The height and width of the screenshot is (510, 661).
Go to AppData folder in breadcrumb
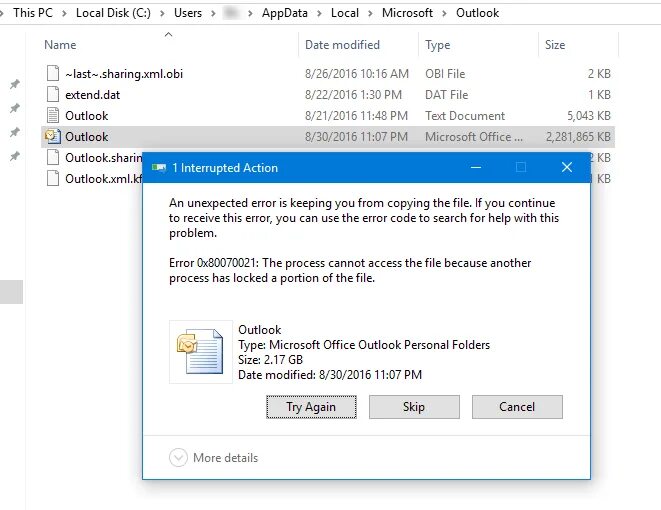click(x=285, y=13)
